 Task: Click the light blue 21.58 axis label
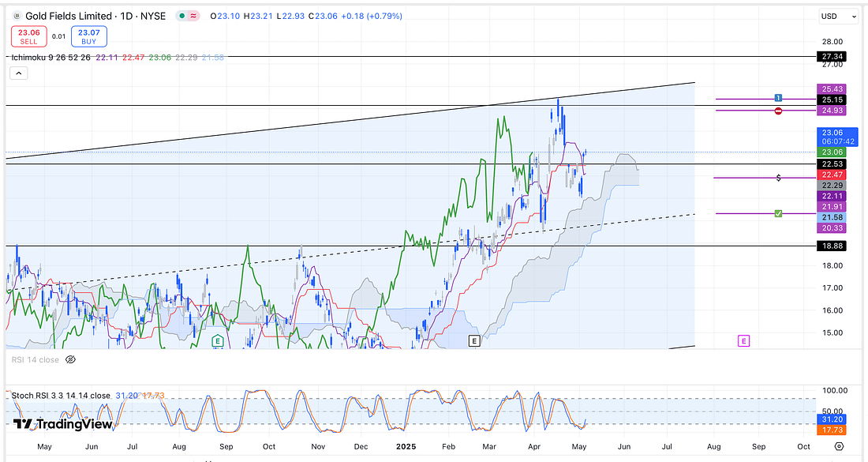pyautogui.click(x=832, y=217)
